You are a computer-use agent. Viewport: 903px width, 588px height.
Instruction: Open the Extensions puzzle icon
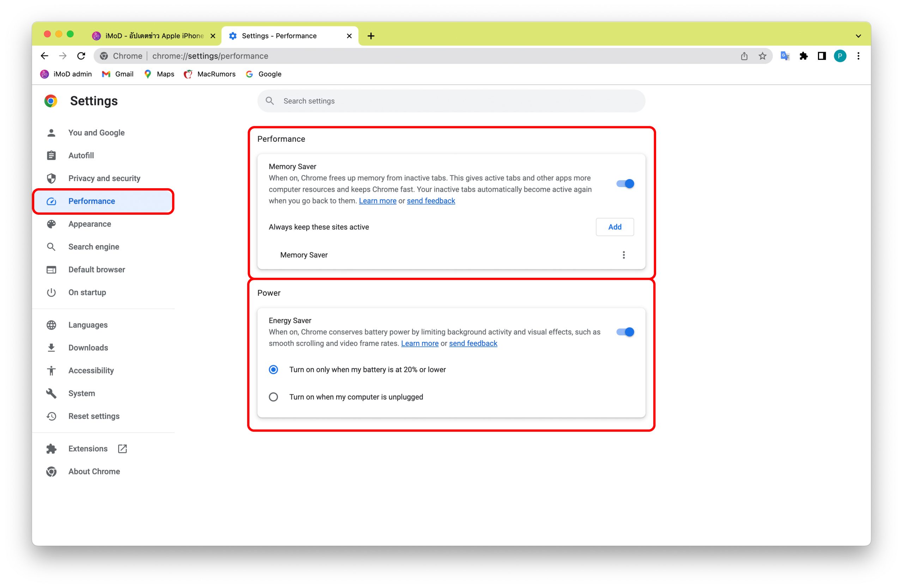point(803,56)
